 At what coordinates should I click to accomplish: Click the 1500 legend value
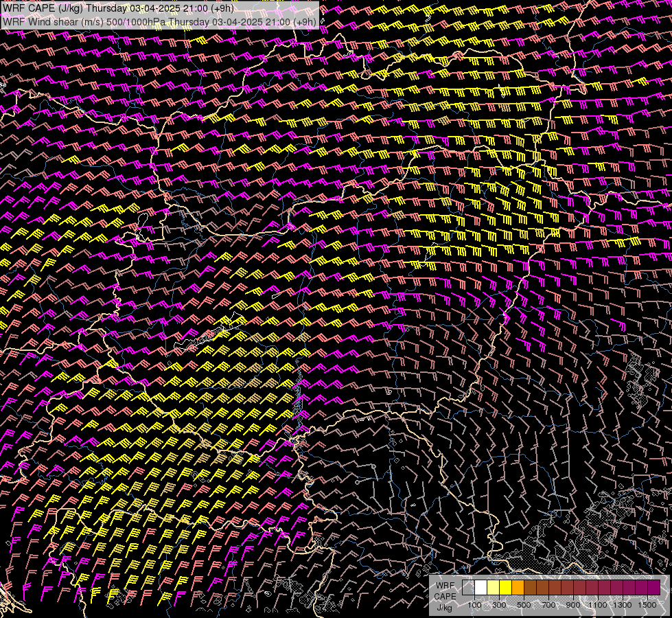[647, 605]
